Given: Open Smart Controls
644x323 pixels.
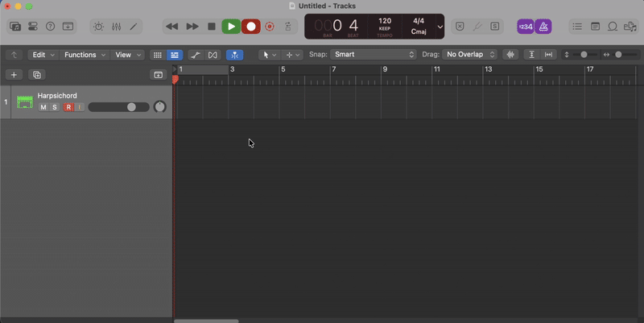Looking at the screenshot, I should pos(98,27).
